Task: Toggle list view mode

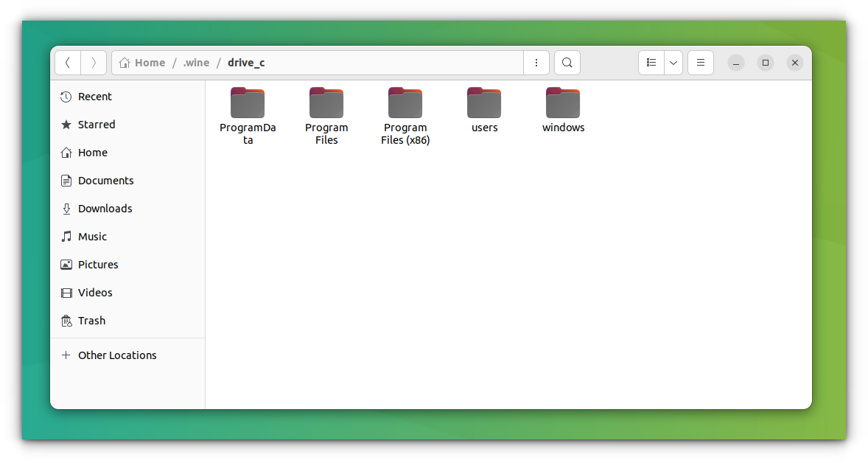Action: 651,63
